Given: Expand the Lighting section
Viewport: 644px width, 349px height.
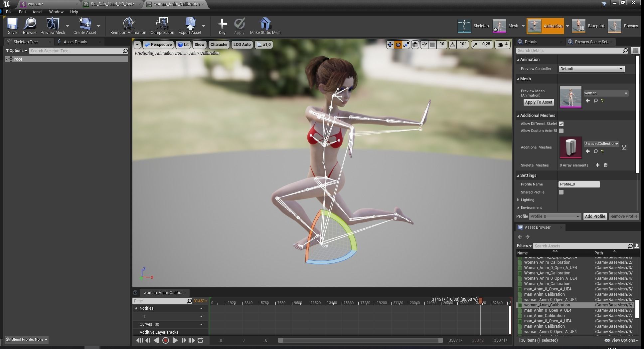Looking at the screenshot, I should [x=518, y=200].
